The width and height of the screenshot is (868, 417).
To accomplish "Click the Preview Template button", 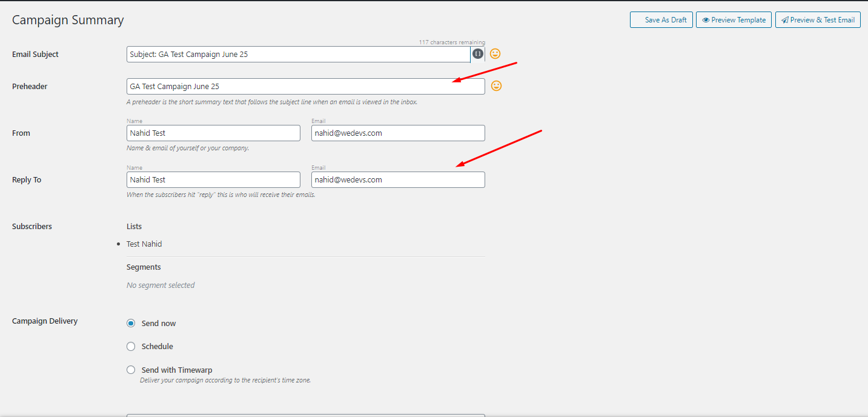I will pyautogui.click(x=734, y=19).
